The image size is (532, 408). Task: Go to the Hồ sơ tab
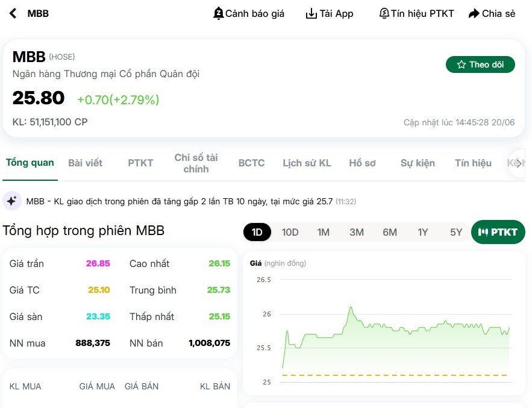coord(362,163)
